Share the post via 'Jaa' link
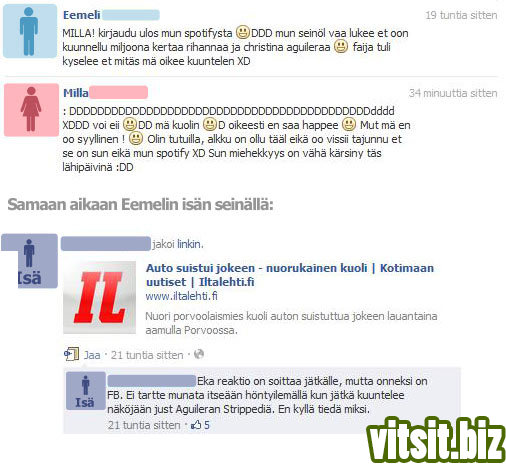Image resolution: width=506 pixels, height=465 pixels. point(92,355)
